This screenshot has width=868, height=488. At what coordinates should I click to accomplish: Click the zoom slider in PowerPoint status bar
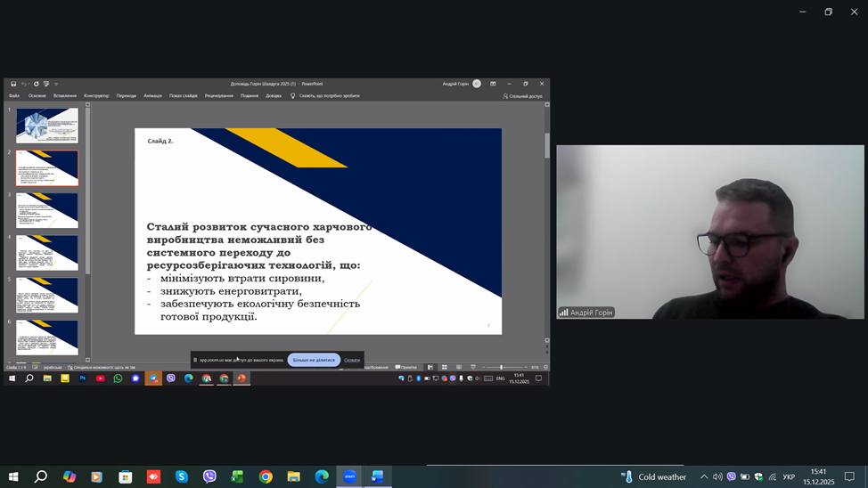[501, 367]
